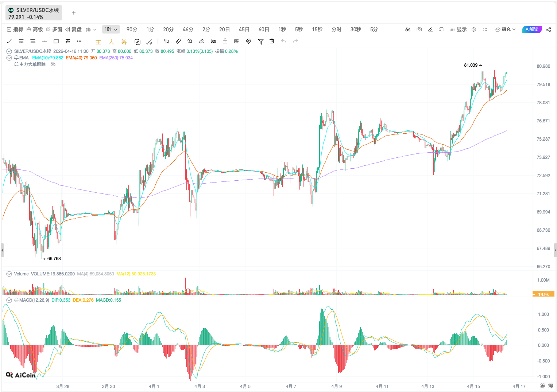Open the 指标 indicators button

click(x=15, y=30)
